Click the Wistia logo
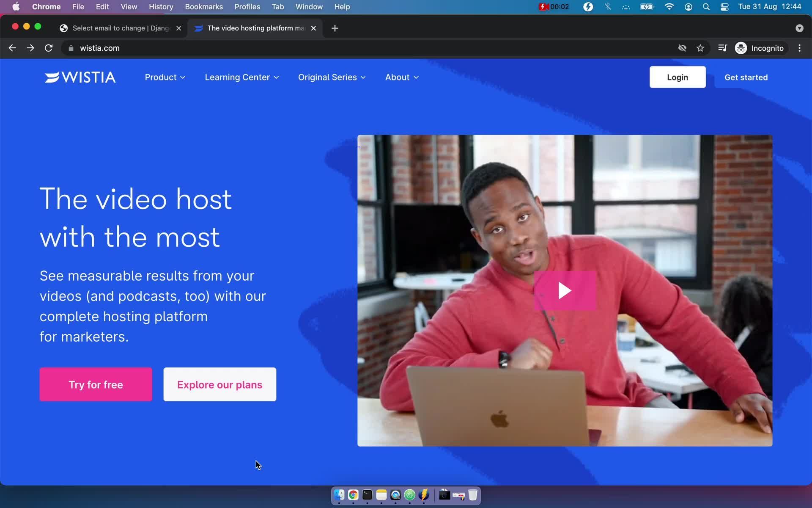Screen dimensions: 812x508 coord(80,77)
